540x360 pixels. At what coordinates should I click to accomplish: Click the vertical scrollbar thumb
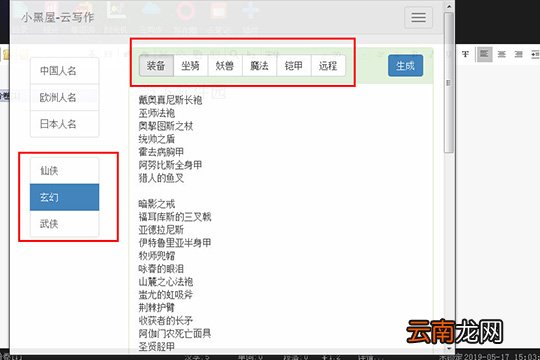point(449,83)
